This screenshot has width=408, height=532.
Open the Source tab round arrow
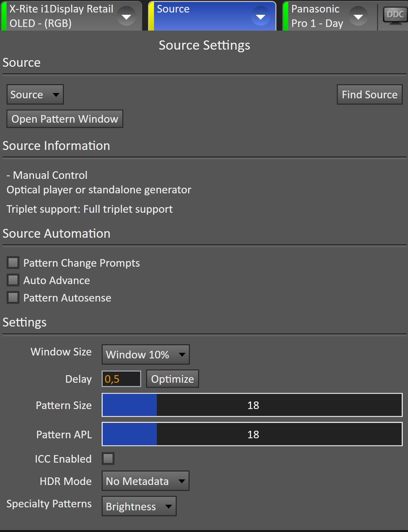pyautogui.click(x=260, y=16)
